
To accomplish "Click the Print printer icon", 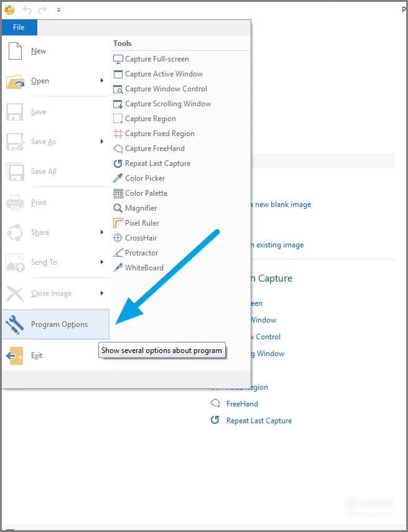I will click(15, 203).
